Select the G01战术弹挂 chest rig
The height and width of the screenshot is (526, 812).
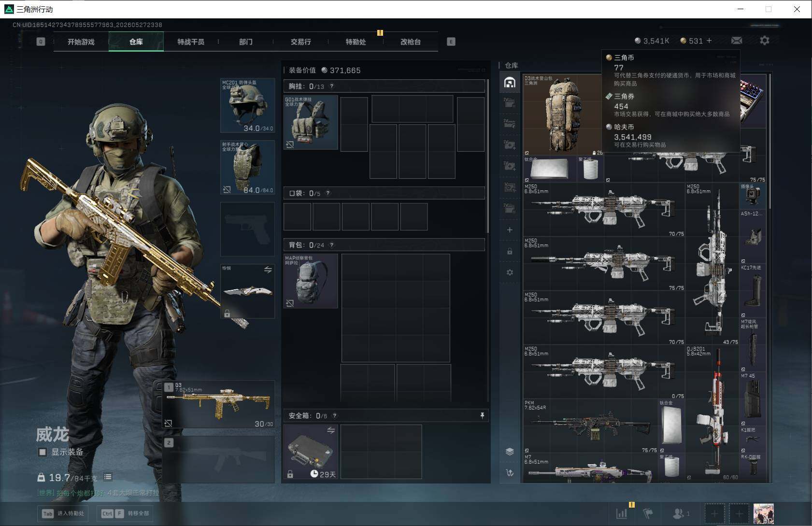point(311,122)
